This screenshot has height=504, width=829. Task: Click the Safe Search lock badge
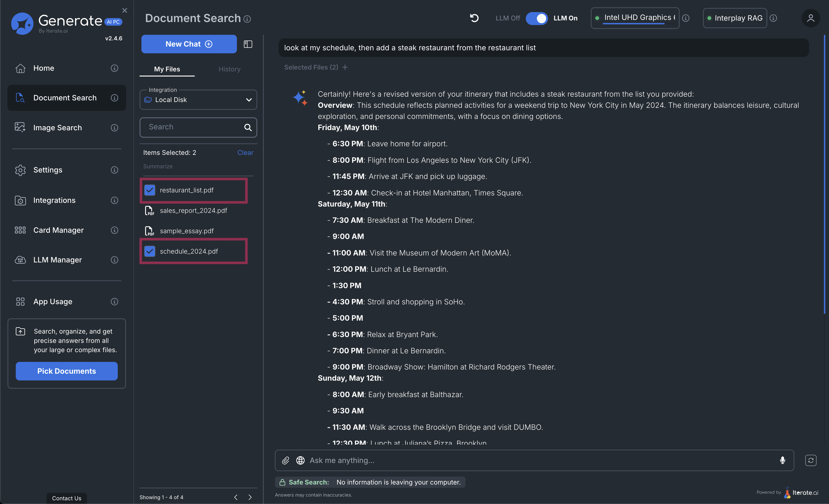[x=370, y=482]
